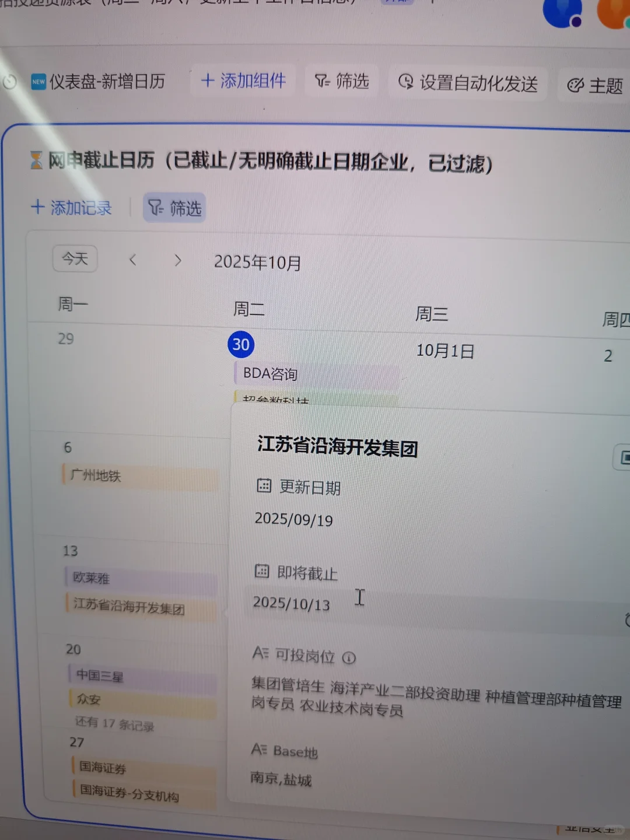This screenshot has width=630, height=840.
Task: Click 添加记录 to add a record
Action: [x=71, y=207]
